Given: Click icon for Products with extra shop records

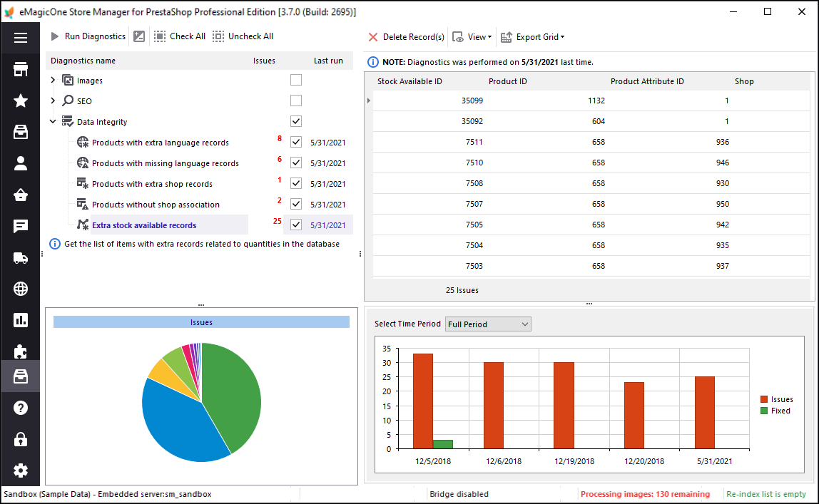Looking at the screenshot, I should pos(83,184).
